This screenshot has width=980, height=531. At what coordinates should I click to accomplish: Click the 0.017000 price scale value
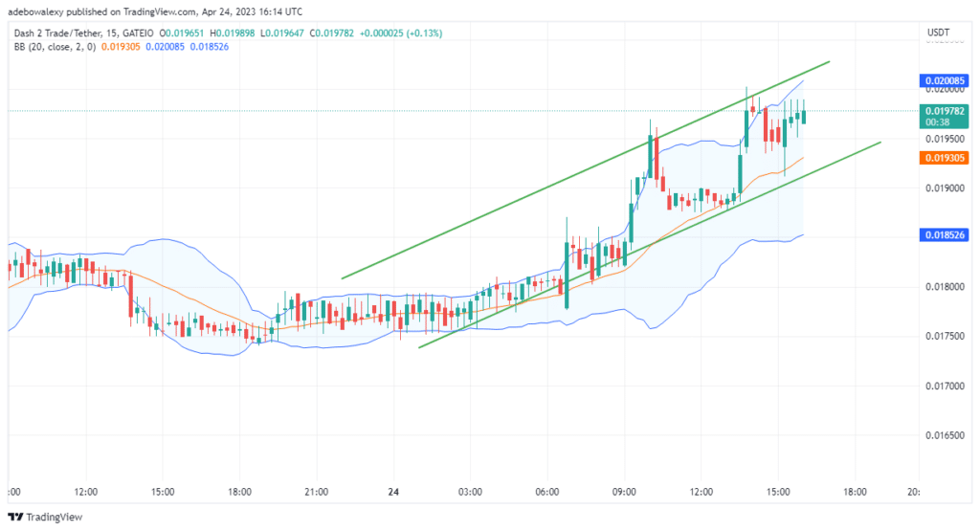click(x=945, y=387)
